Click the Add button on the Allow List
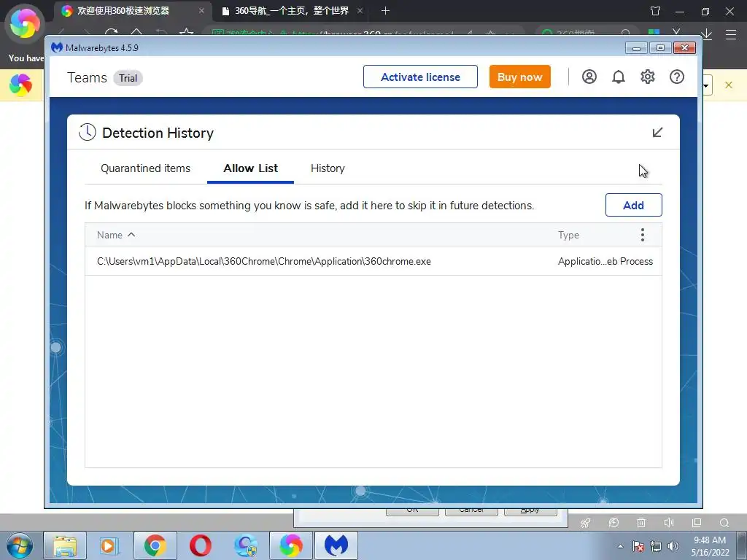Viewport: 747px width, 560px height. tap(634, 205)
